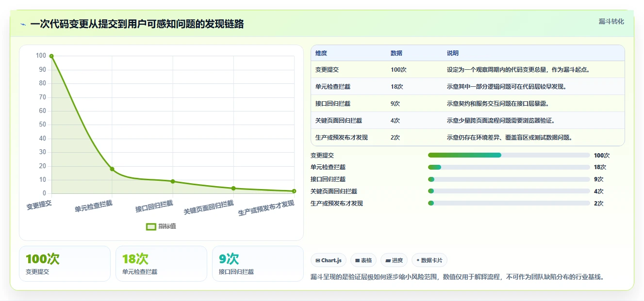Click the chart data point for 单元检查拦截

tap(112, 169)
